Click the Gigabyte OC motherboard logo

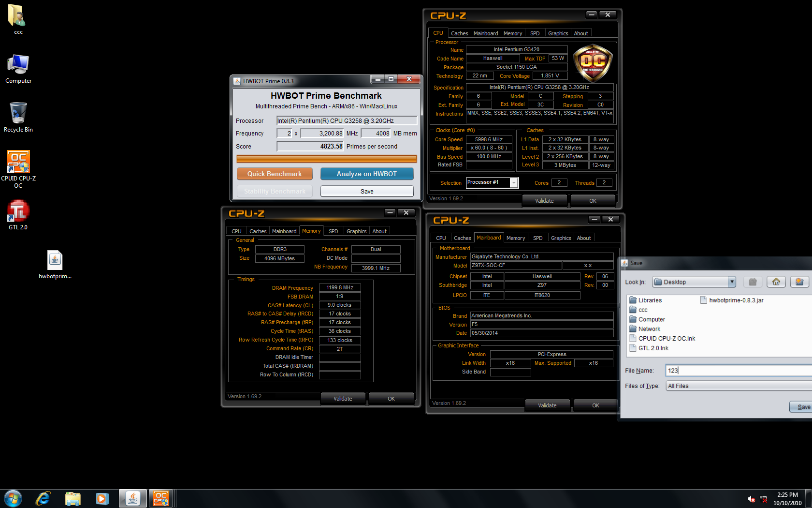point(593,62)
